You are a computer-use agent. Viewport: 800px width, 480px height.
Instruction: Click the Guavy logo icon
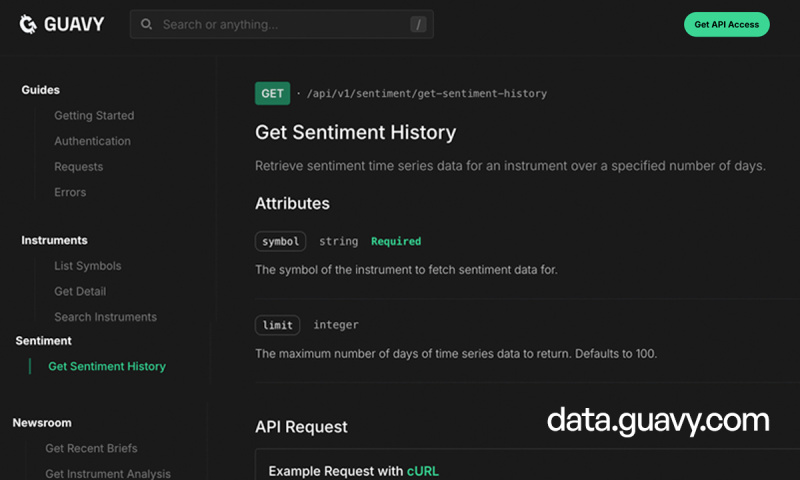pyautogui.click(x=28, y=24)
